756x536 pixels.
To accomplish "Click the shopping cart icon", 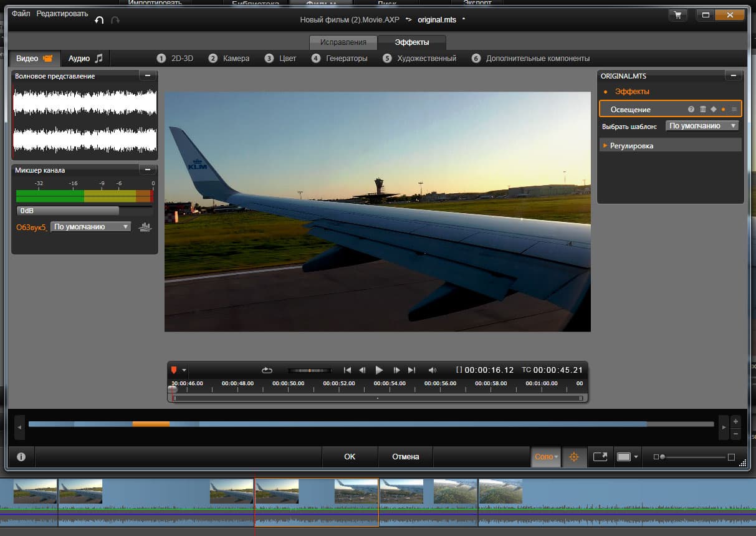I will click(678, 15).
